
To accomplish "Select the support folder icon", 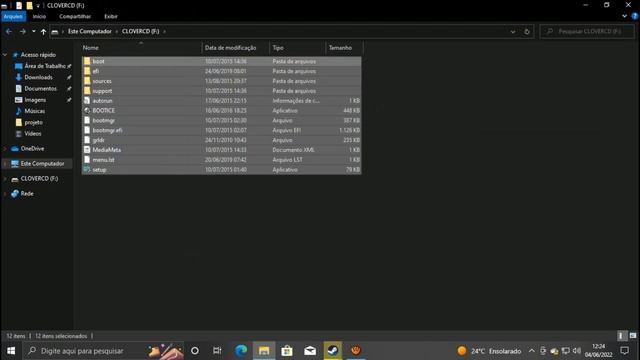I will (87, 91).
